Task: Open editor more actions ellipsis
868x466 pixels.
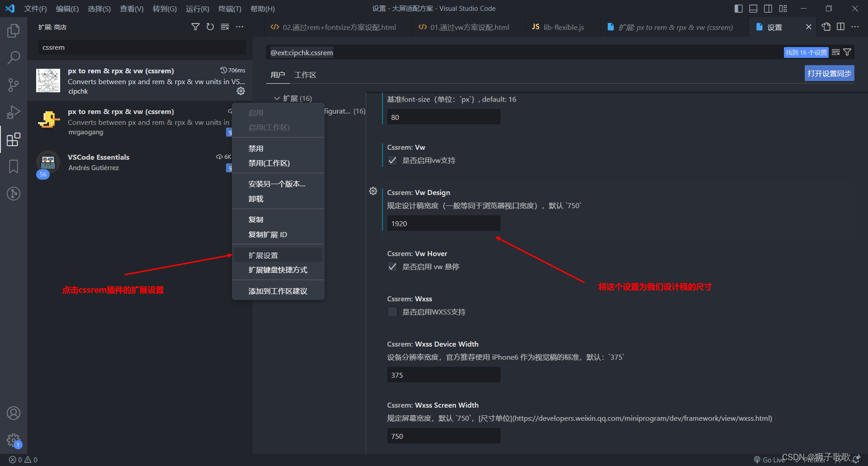Action: (855, 27)
